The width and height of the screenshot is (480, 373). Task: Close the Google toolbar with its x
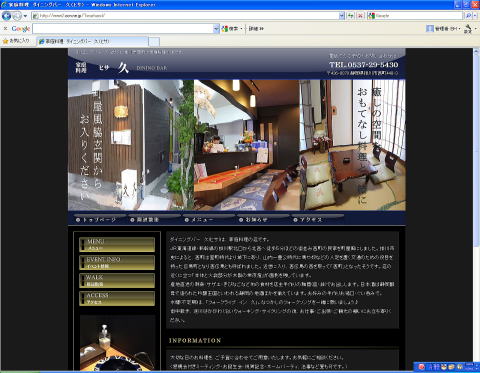[x=5, y=29]
